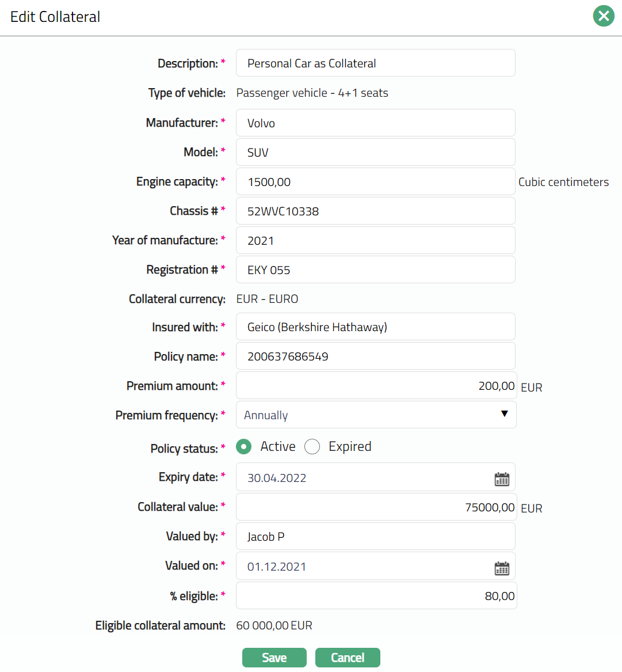
Task: Close the Edit Collateral dialog
Action: pyautogui.click(x=604, y=16)
